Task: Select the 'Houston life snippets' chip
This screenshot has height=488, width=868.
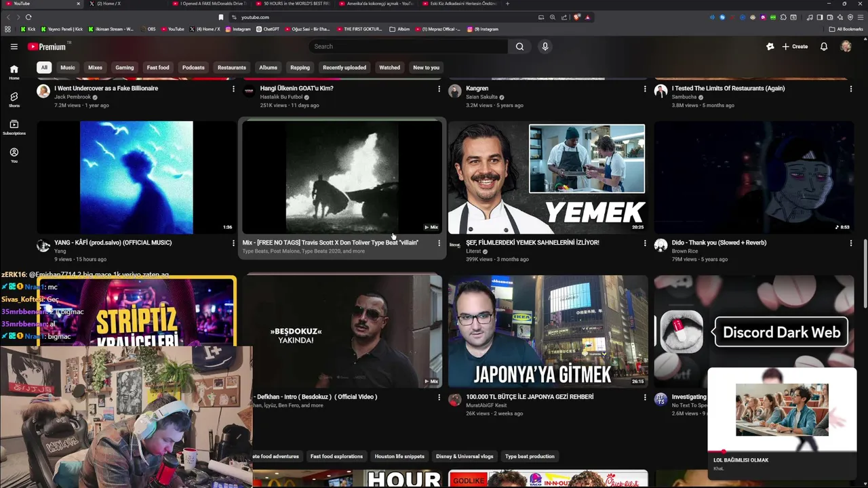Action: point(399,456)
